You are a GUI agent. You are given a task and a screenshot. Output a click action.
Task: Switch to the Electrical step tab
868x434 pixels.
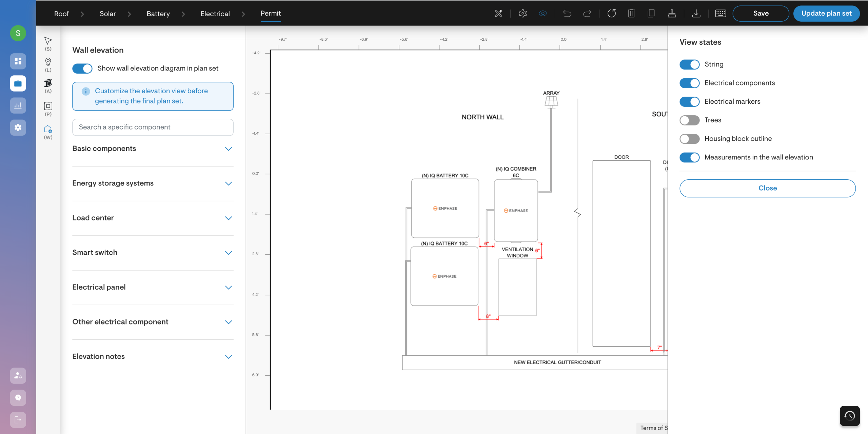click(215, 14)
